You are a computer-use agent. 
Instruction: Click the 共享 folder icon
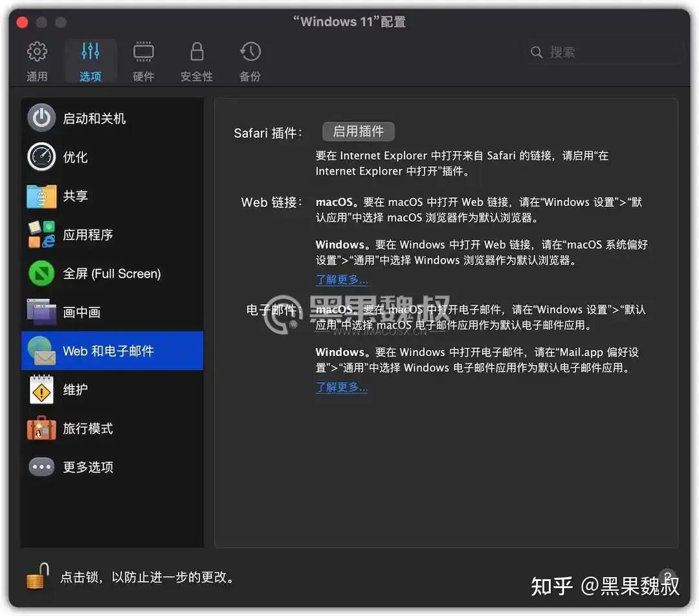[x=41, y=195]
